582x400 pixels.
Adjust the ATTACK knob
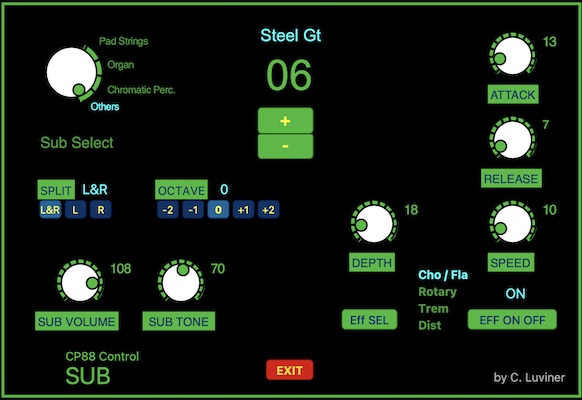(513, 56)
